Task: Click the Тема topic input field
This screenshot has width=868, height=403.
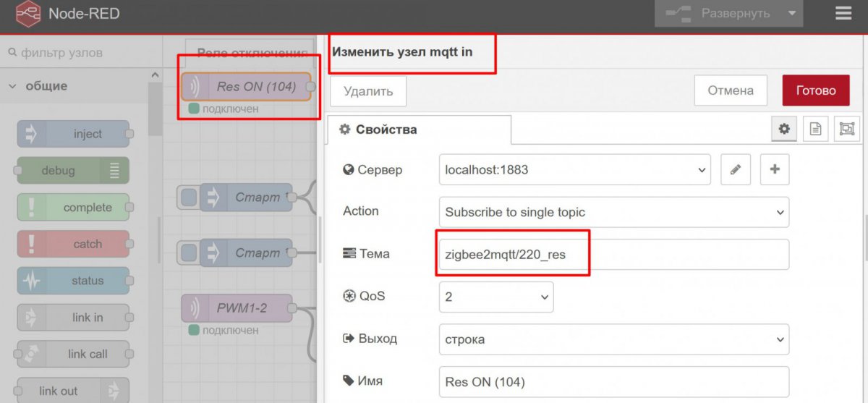Action: [x=613, y=254]
